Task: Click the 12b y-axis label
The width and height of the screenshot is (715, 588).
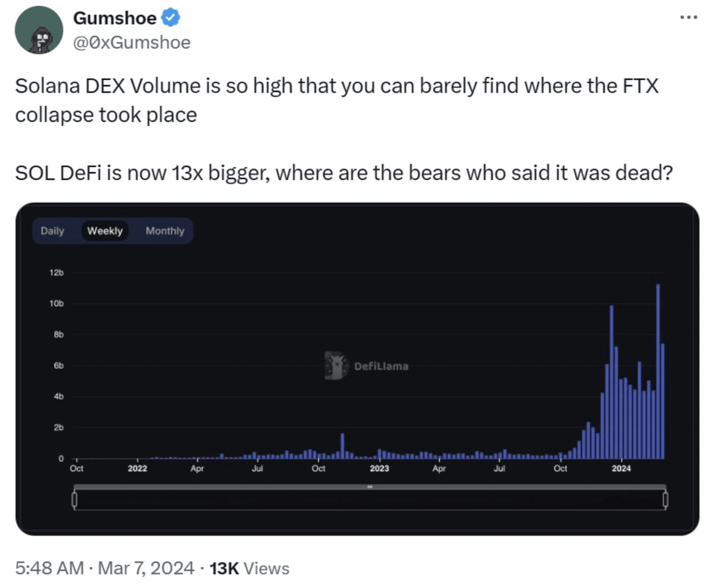Action: (x=56, y=272)
